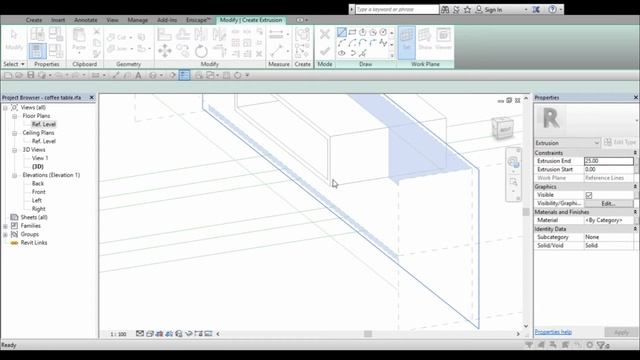Viewport: 640px width, 360px height.
Task: Finish edit mode with the green checkmark
Action: click(x=324, y=51)
